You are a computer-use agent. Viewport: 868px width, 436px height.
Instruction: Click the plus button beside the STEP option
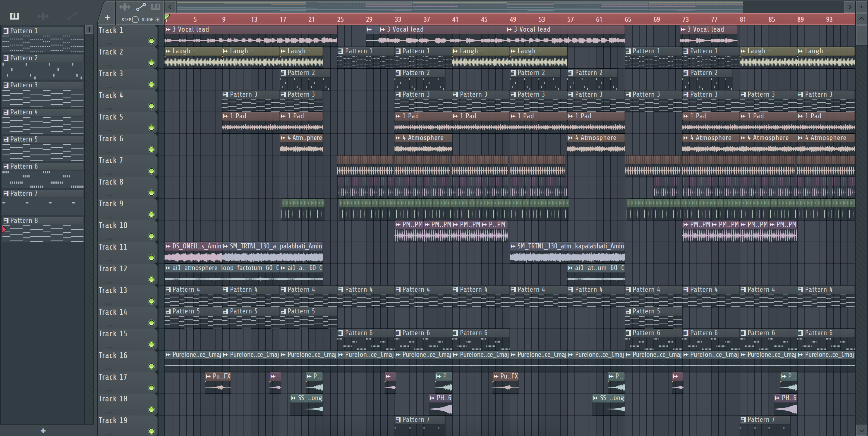[107, 18]
